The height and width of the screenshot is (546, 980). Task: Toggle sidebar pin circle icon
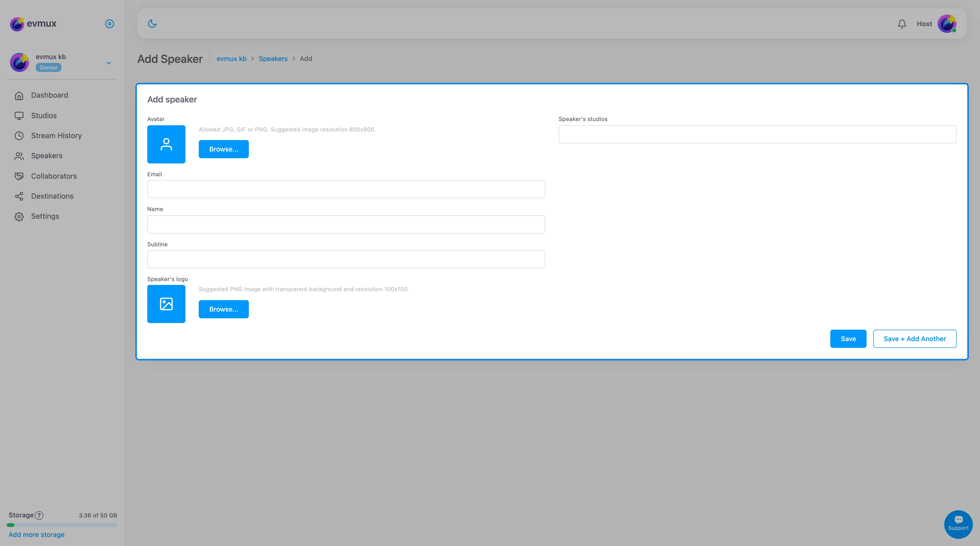click(110, 24)
